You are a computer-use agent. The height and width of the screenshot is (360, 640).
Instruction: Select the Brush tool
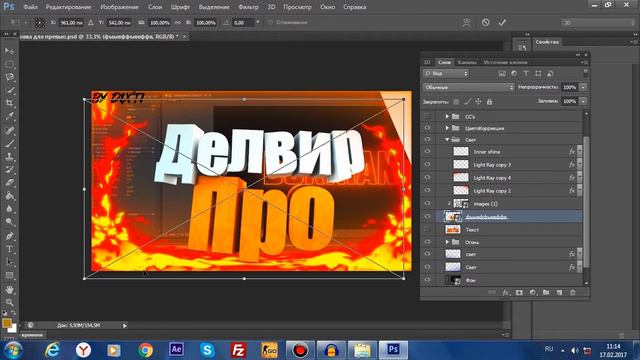coord(9,143)
